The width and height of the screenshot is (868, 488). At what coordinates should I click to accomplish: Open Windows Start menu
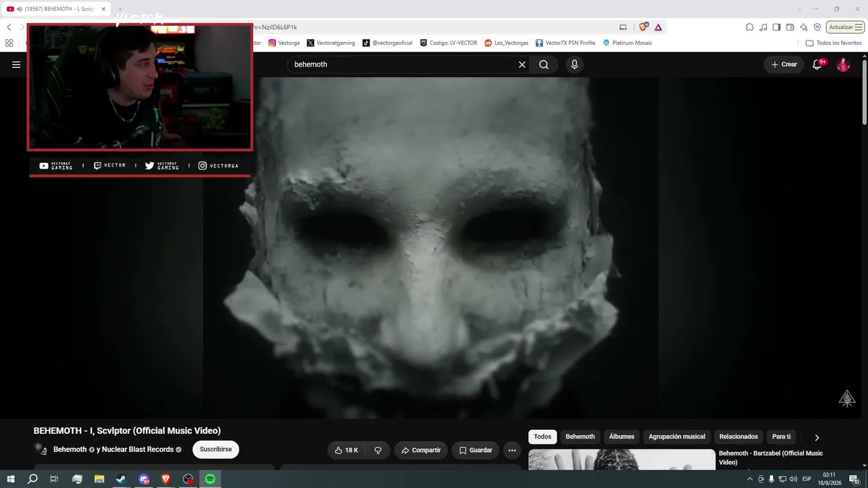[x=11, y=479]
